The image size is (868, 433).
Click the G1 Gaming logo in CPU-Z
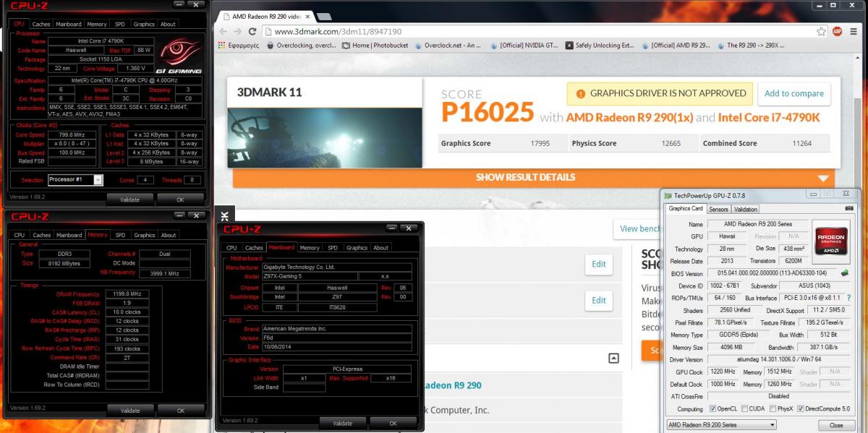[x=179, y=56]
